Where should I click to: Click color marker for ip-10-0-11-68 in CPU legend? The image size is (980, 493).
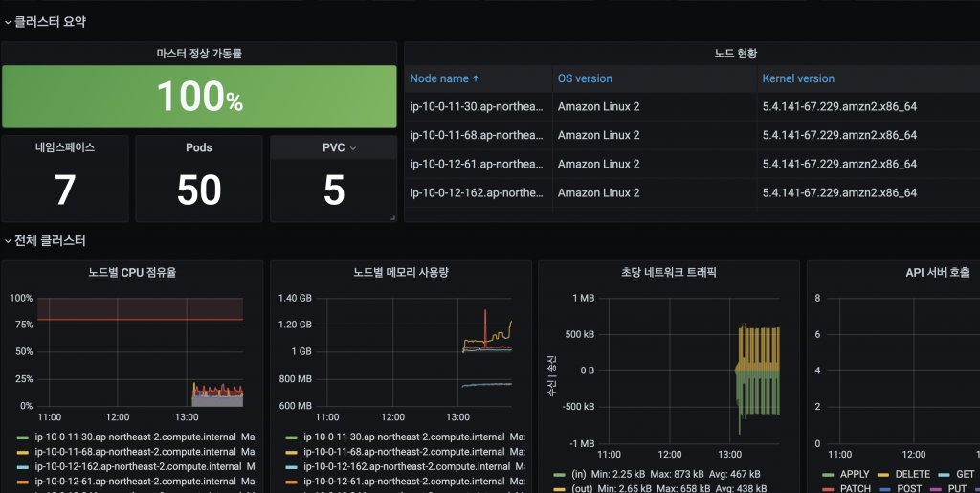[x=23, y=452]
